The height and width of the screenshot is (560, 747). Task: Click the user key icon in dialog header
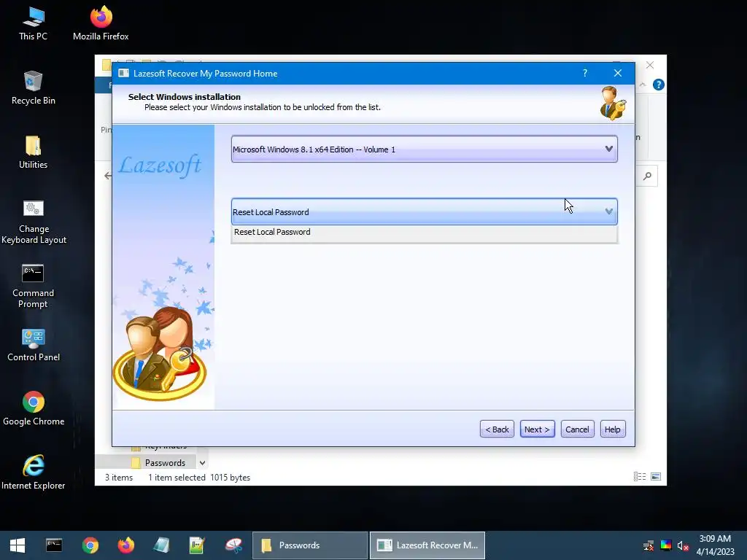point(613,103)
